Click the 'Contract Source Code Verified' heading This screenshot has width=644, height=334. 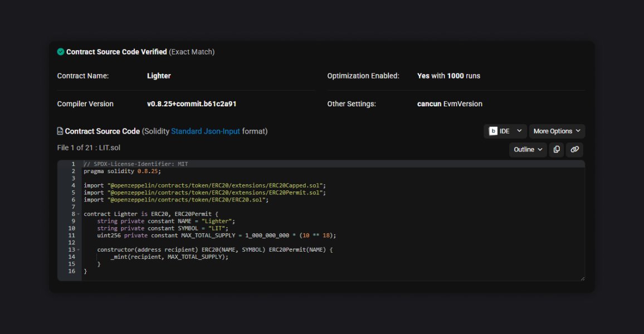click(116, 52)
